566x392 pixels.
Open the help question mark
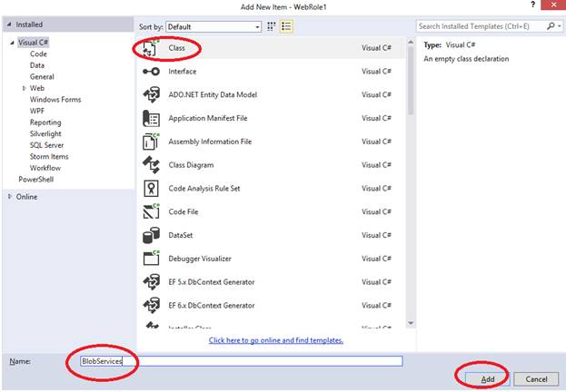[x=532, y=5]
